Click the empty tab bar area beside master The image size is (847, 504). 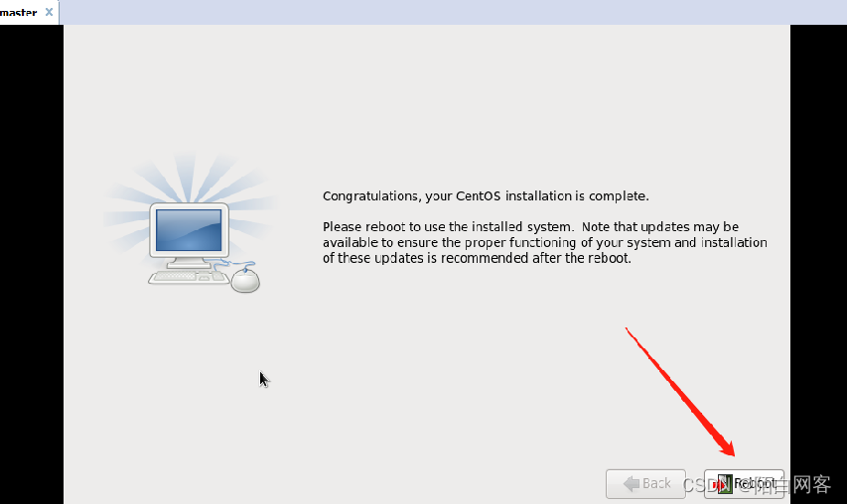click(453, 12)
